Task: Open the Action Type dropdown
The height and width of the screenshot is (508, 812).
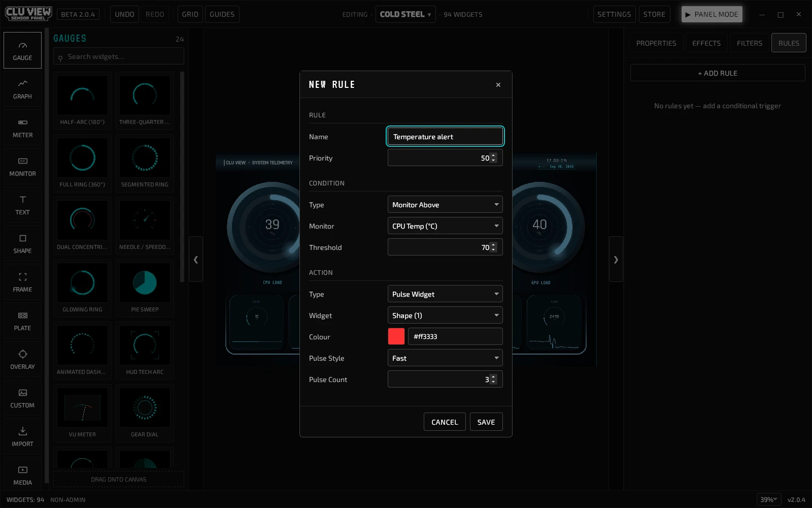Action: (445, 294)
